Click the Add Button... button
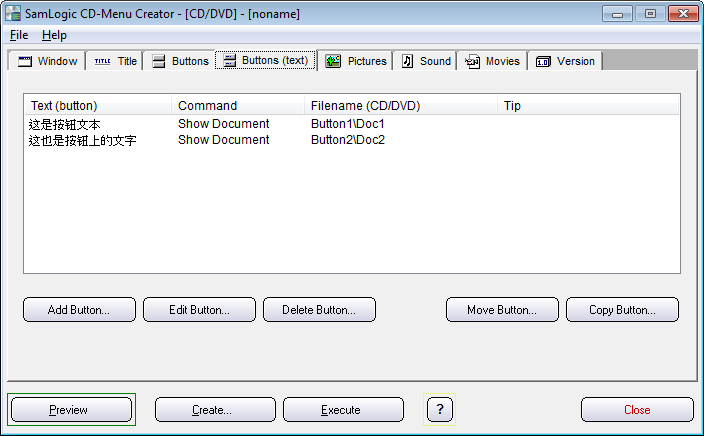Viewport: 704px width, 436px height. (x=79, y=309)
